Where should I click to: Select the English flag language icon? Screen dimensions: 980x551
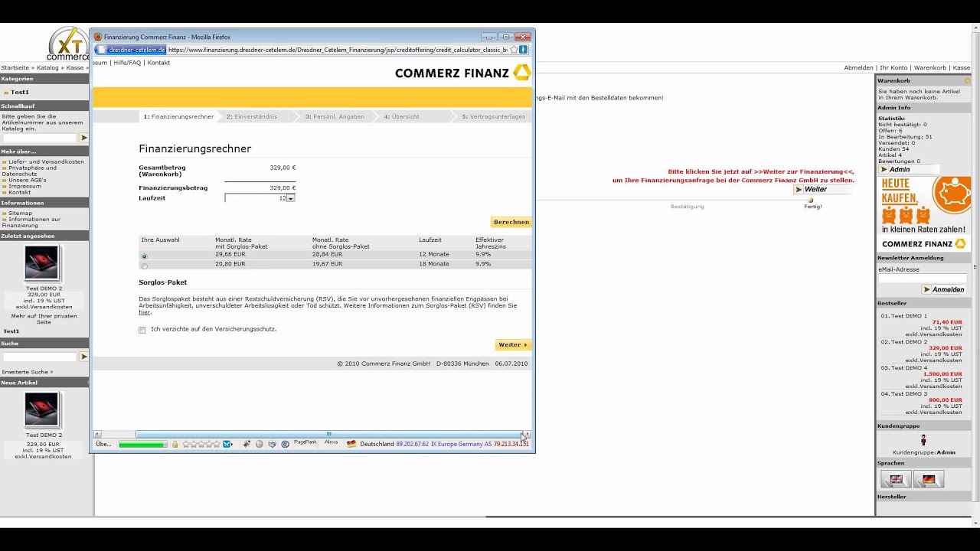click(896, 480)
